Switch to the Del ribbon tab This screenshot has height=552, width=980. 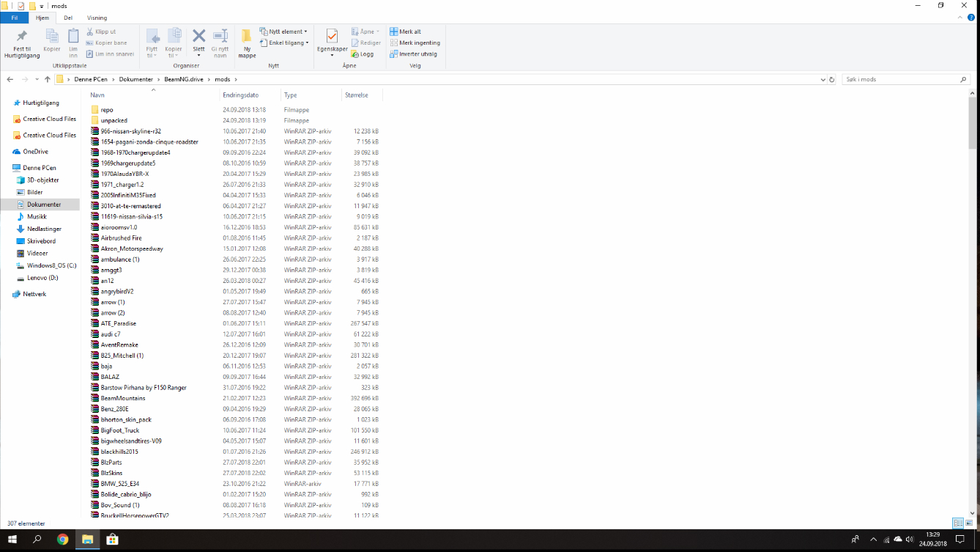68,18
